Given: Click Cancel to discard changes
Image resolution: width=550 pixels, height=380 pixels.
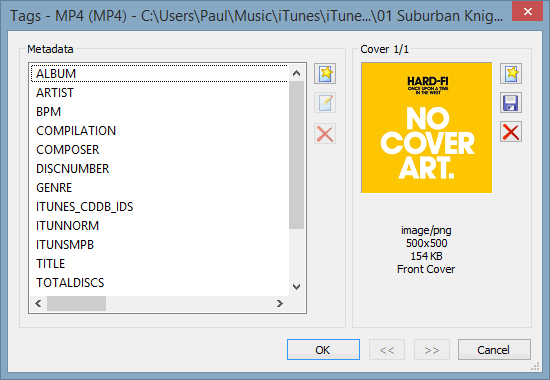Looking at the screenshot, I should click(494, 349).
